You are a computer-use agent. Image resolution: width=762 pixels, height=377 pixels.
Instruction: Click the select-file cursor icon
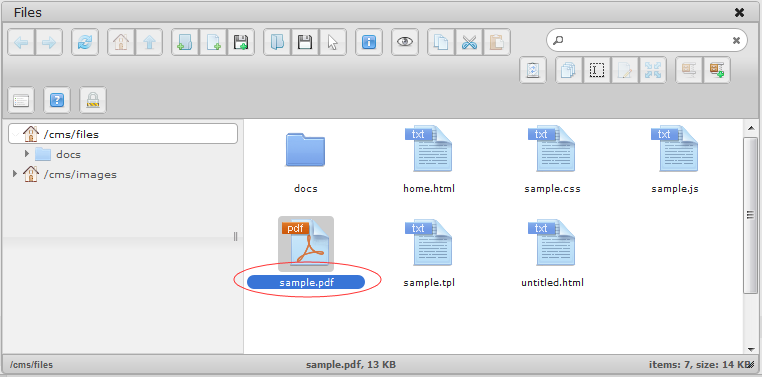pos(333,42)
